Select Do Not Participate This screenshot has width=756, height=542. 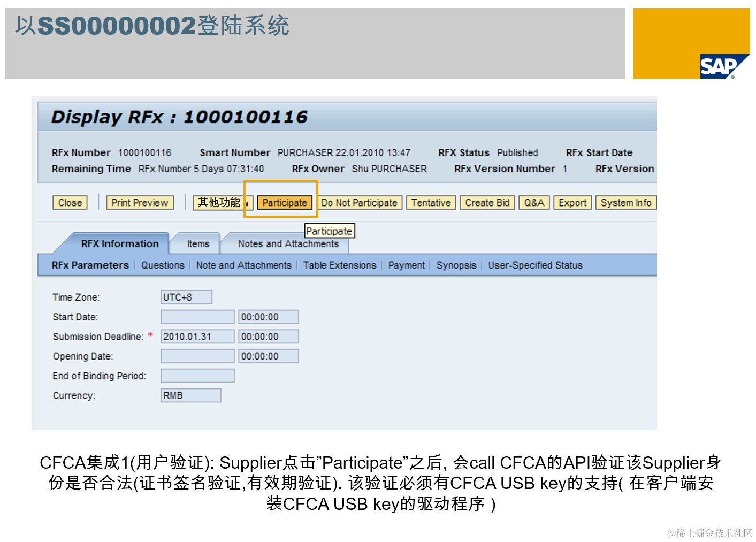359,203
